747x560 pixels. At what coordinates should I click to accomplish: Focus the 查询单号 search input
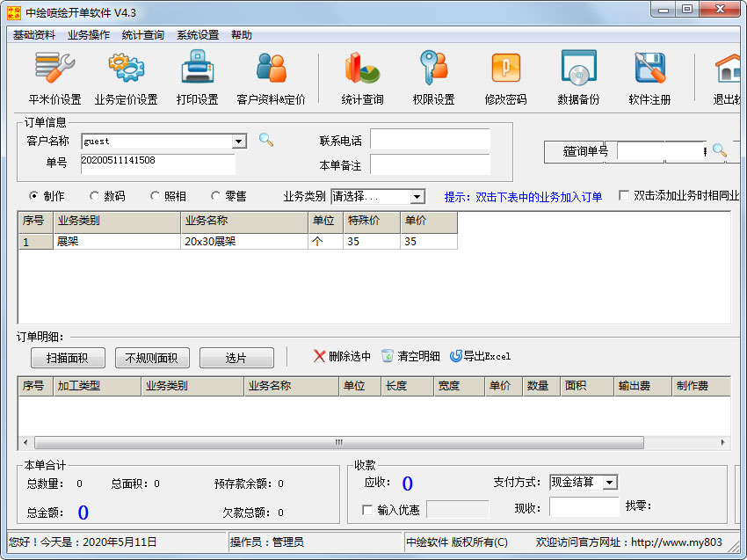[663, 151]
